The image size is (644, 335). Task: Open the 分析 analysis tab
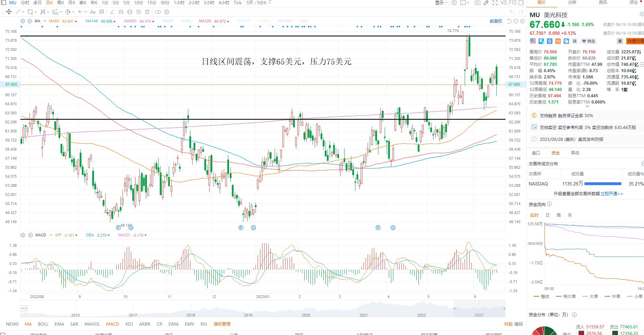point(572,2)
